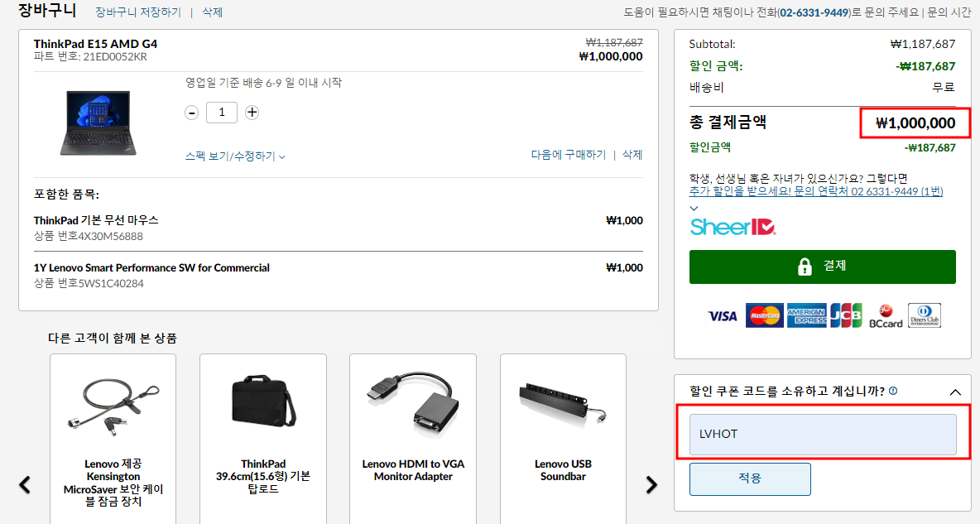Click ThinkPad 기본 무선 마우스 item text
This screenshot has width=980, height=524.
[x=96, y=220]
